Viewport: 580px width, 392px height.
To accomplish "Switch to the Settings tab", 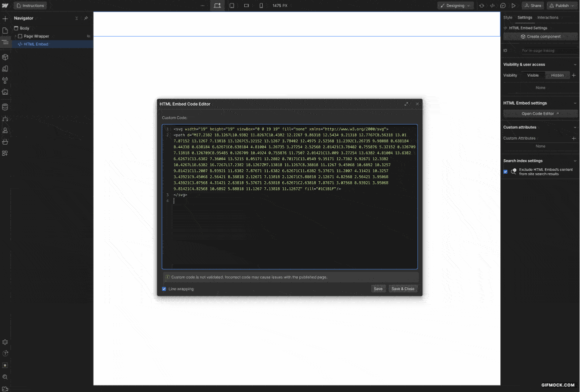I will 524,18.
